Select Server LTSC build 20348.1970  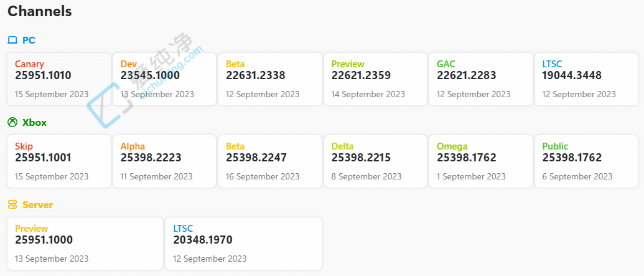[x=243, y=244]
